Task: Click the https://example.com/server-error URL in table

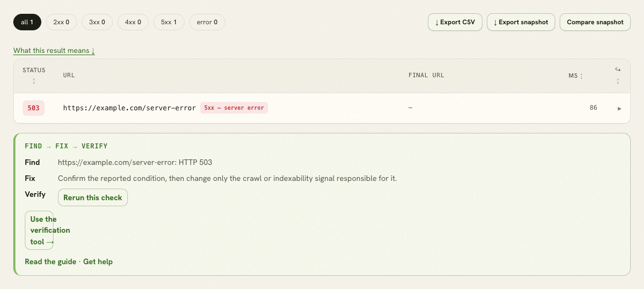Action: [x=130, y=108]
